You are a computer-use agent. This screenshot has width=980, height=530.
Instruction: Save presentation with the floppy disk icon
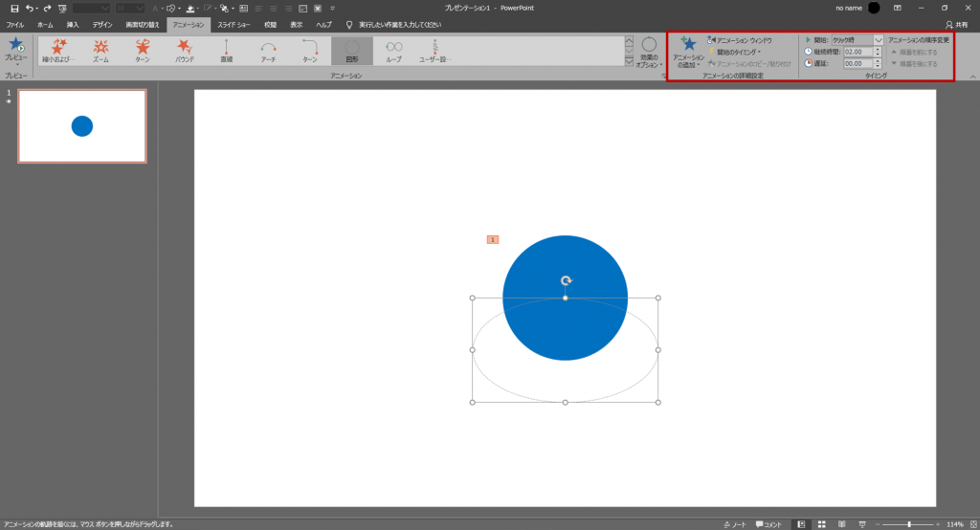tap(14, 8)
